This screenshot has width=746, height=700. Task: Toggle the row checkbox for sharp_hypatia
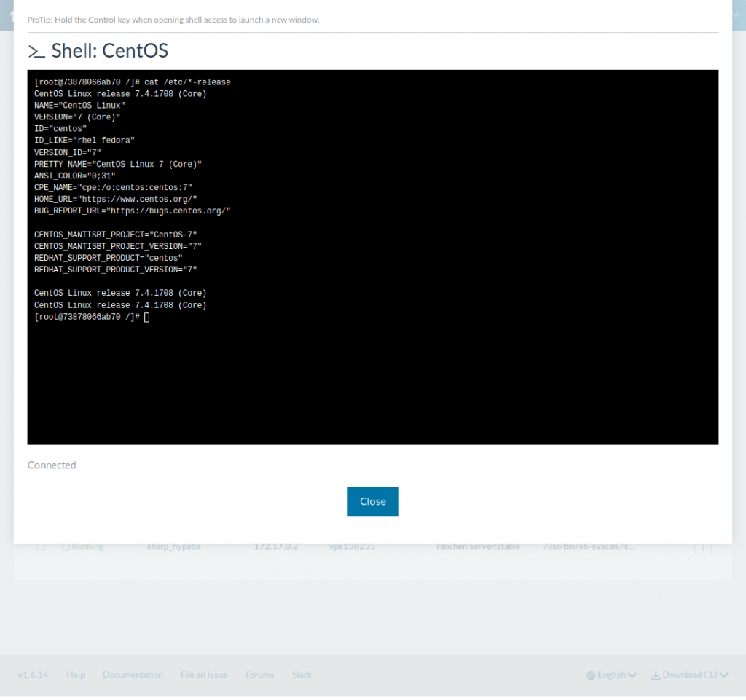coord(42,546)
